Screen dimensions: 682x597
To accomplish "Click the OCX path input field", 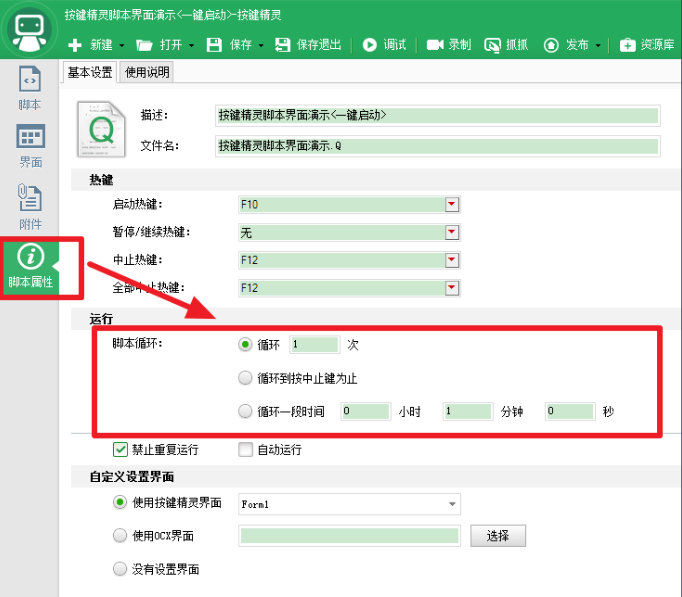I will click(349, 536).
